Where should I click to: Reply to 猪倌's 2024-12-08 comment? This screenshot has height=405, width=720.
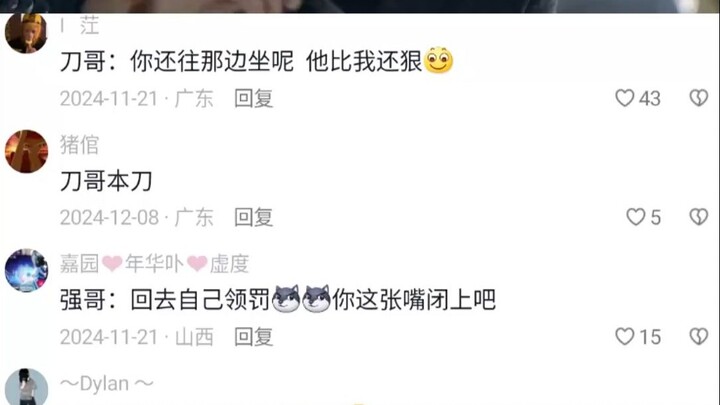[253, 217]
